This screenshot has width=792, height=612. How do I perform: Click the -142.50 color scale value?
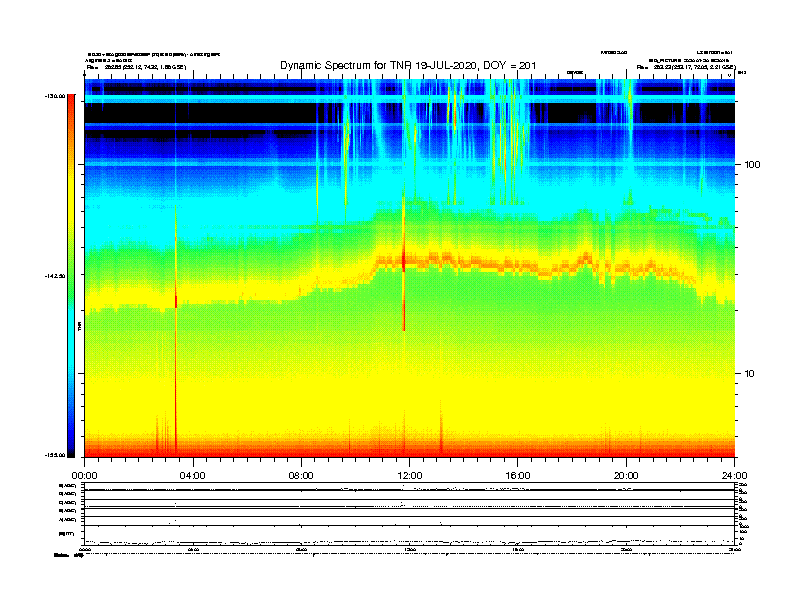(x=54, y=276)
